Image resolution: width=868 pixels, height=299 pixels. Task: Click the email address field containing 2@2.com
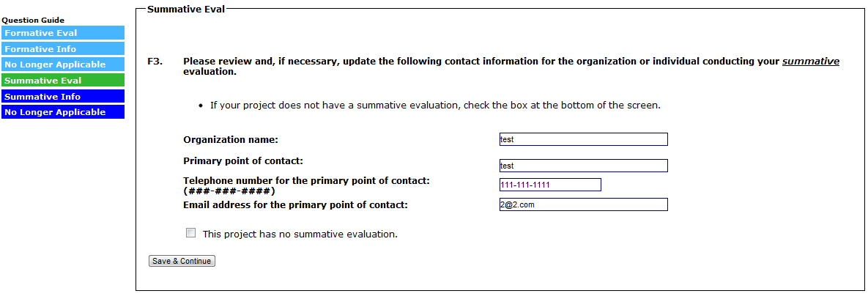click(582, 204)
